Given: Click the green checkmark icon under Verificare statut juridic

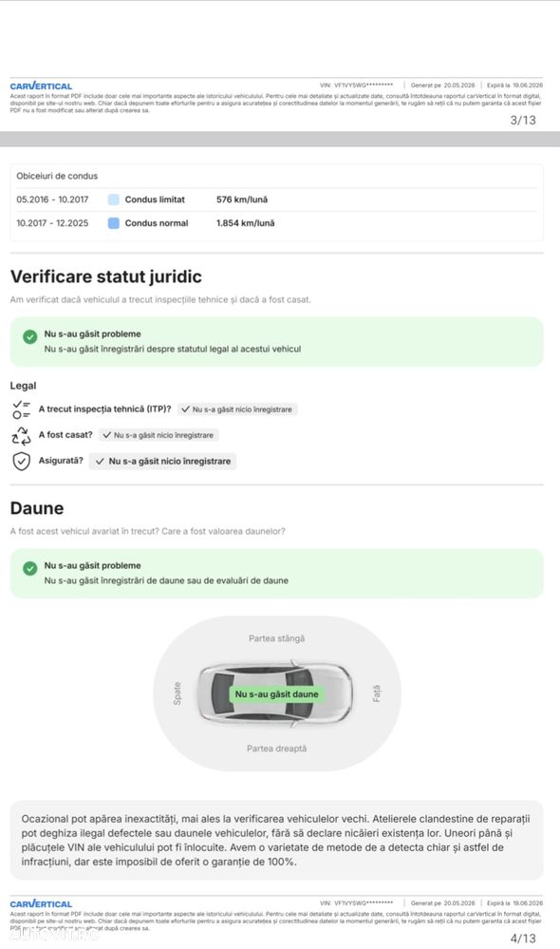Looking at the screenshot, I should [29, 336].
